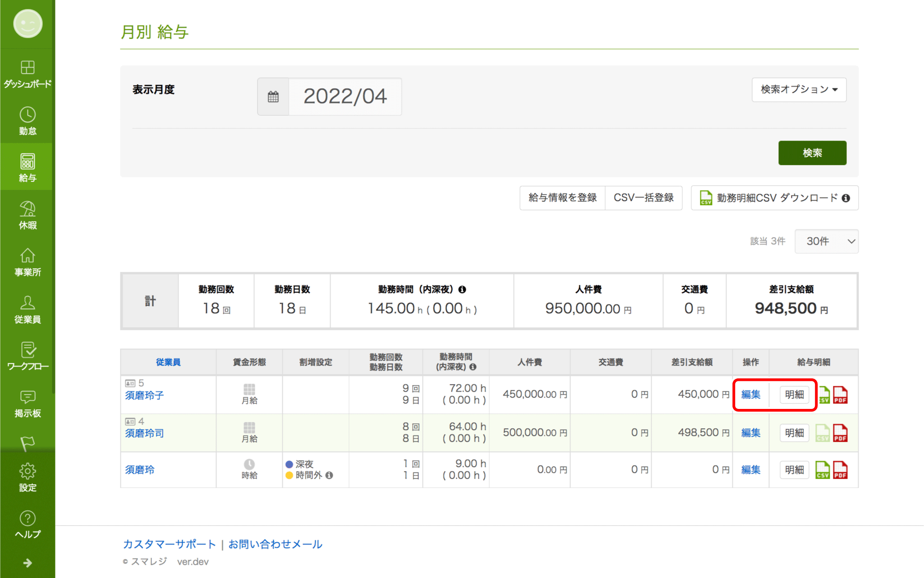924x578 pixels.
Task: Click the smiley face logo icon
Action: coord(28,23)
